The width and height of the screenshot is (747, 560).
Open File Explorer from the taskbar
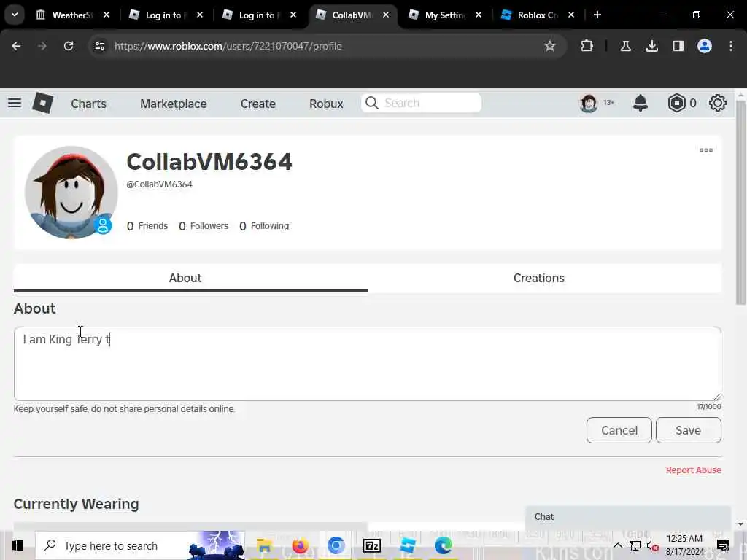coord(264,545)
